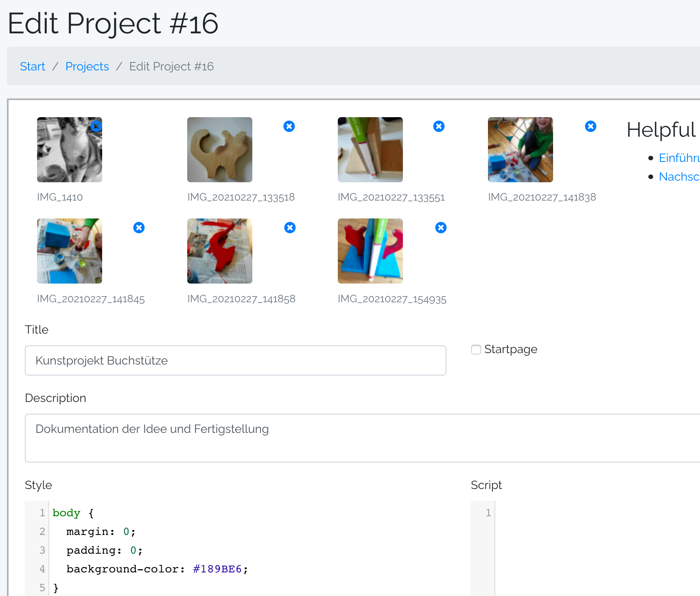Select the wooden cat cutout thumbnail
This screenshot has height=596, width=700.
click(220, 150)
